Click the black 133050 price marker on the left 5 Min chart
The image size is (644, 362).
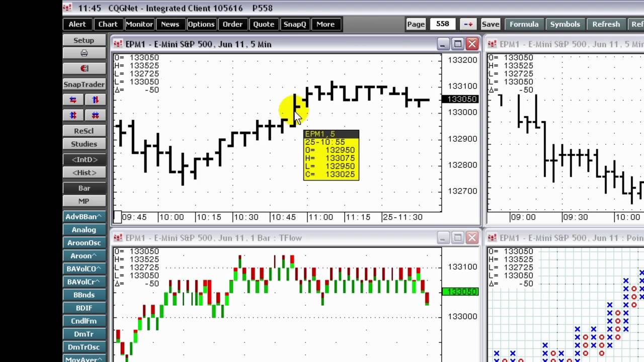460,99
